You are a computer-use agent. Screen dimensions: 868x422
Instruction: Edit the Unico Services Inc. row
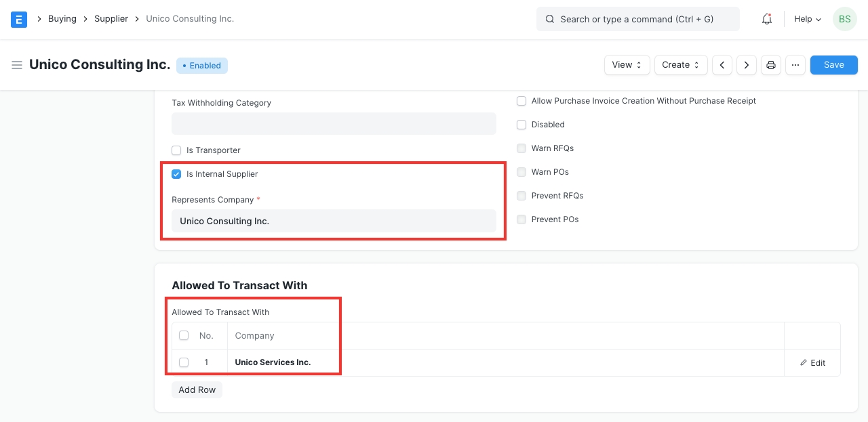pyautogui.click(x=812, y=363)
